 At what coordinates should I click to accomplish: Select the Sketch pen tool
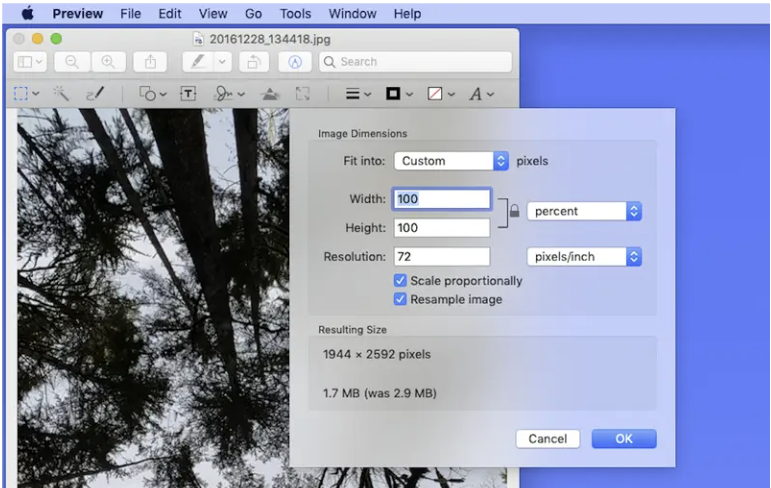pos(95,93)
